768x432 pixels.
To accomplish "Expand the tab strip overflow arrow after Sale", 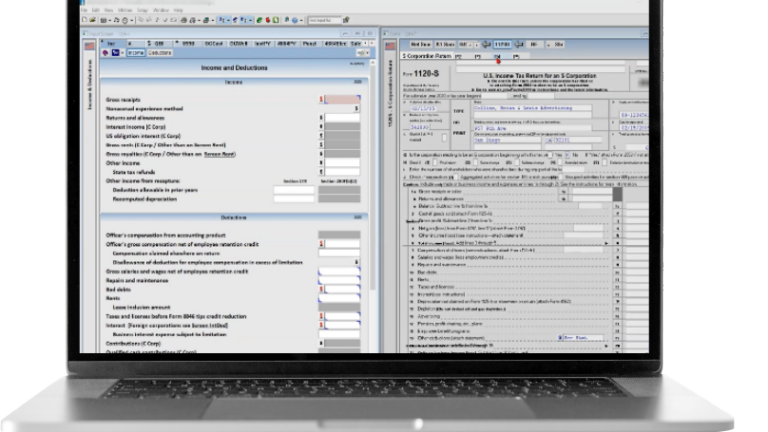I will pyautogui.click(x=373, y=44).
